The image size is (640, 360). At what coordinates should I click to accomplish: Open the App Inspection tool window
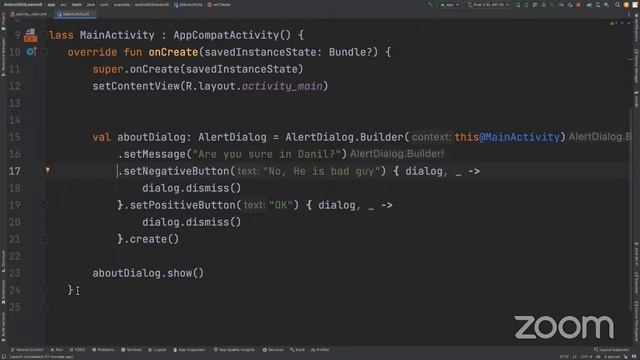pyautogui.click(x=189, y=350)
